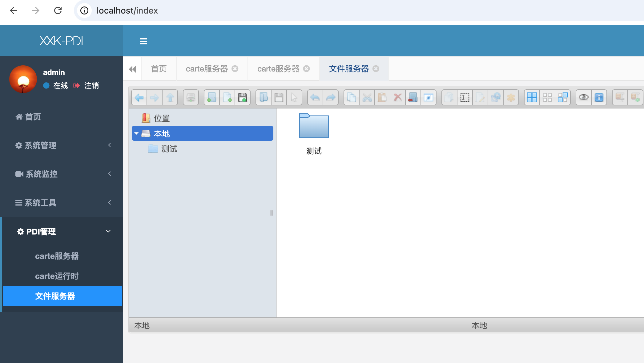Click the panel splitter handle

point(272,213)
